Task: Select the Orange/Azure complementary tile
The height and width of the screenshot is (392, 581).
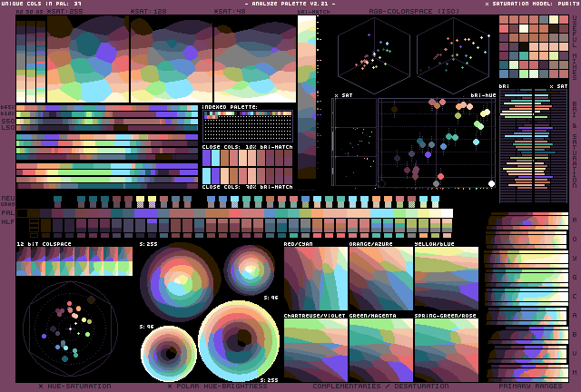Action: coord(380,279)
